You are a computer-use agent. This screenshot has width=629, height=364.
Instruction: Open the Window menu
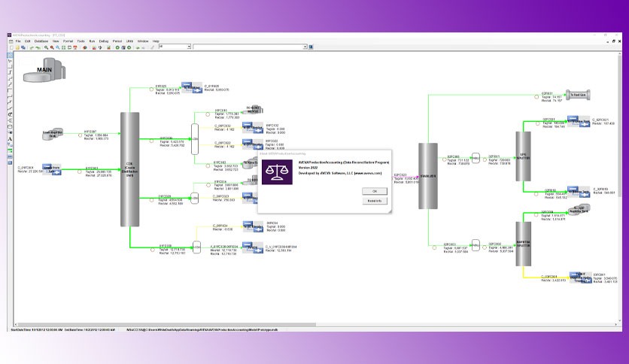tap(143, 41)
